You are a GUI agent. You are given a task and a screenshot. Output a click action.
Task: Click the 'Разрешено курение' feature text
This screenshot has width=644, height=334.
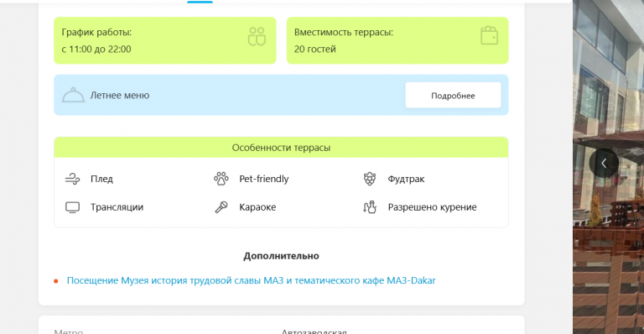pos(433,207)
